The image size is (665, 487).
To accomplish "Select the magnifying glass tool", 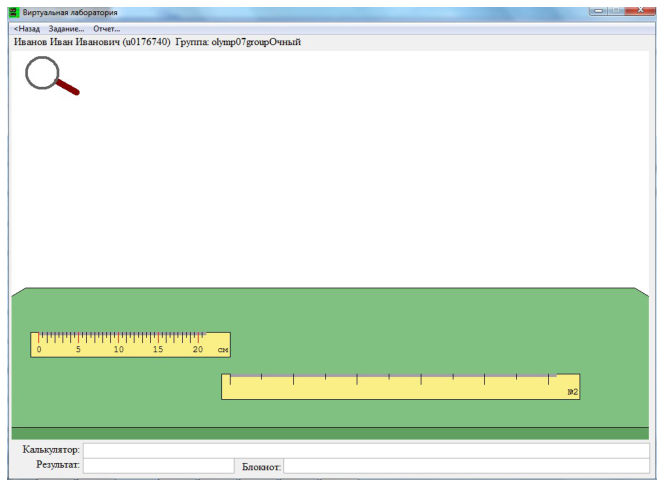I will click(x=52, y=76).
